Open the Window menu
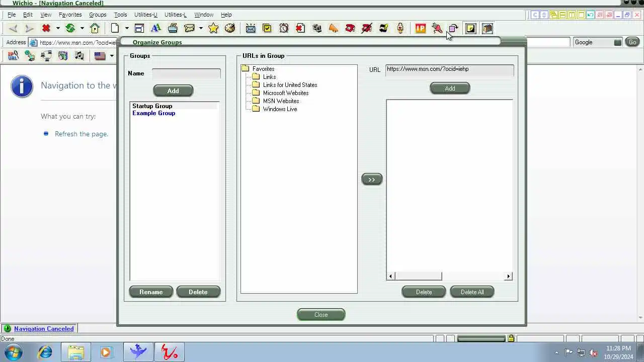The height and width of the screenshot is (362, 644). pyautogui.click(x=204, y=15)
